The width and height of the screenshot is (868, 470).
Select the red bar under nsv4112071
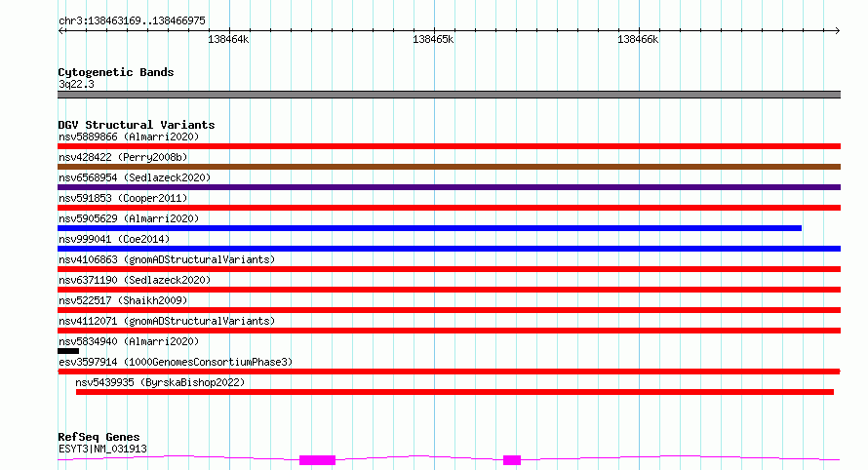pos(449,331)
